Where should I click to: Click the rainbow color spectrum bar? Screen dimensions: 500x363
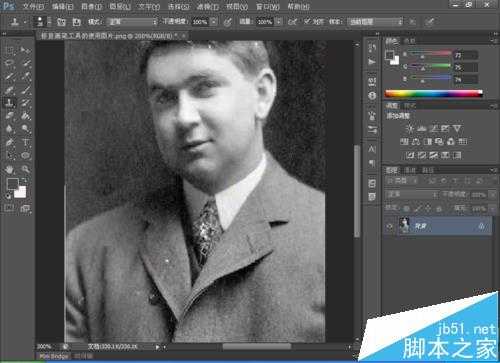(434, 93)
